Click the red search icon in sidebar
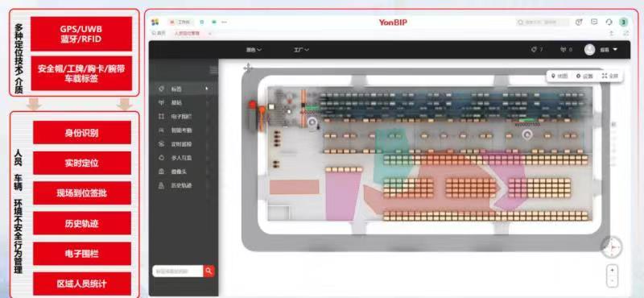Image resolution: width=644 pixels, height=298 pixels. tap(208, 271)
